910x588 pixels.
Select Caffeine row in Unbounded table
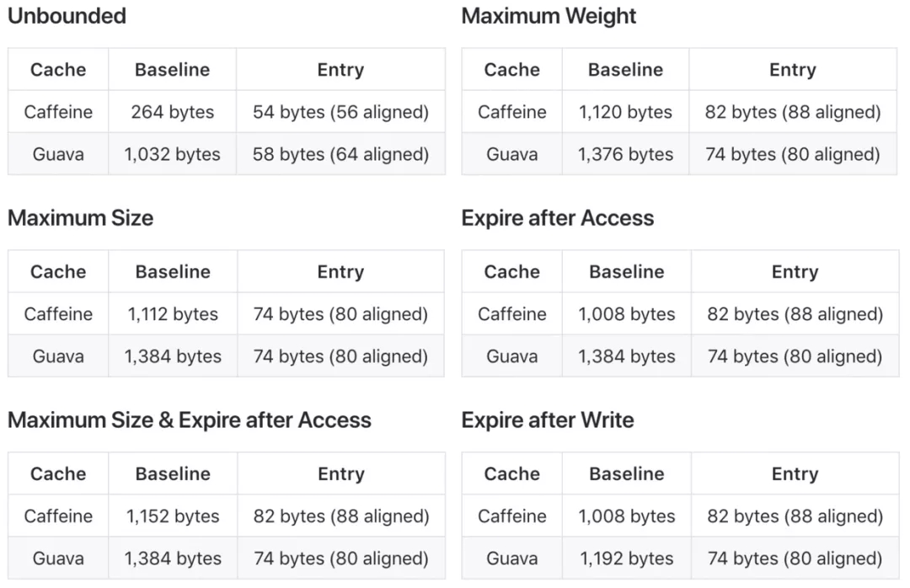point(227,111)
